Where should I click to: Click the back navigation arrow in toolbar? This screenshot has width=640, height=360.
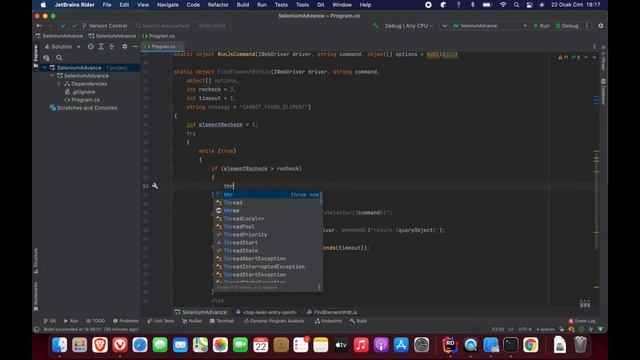point(39,26)
